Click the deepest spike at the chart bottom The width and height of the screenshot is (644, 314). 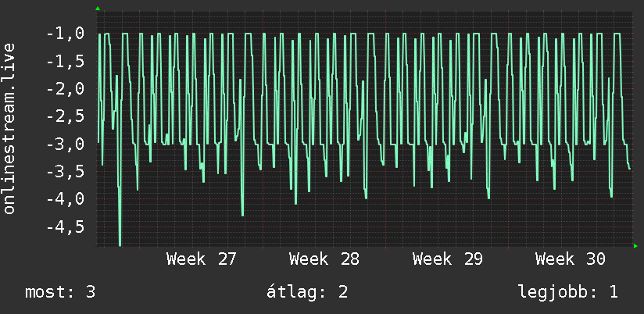(120, 242)
